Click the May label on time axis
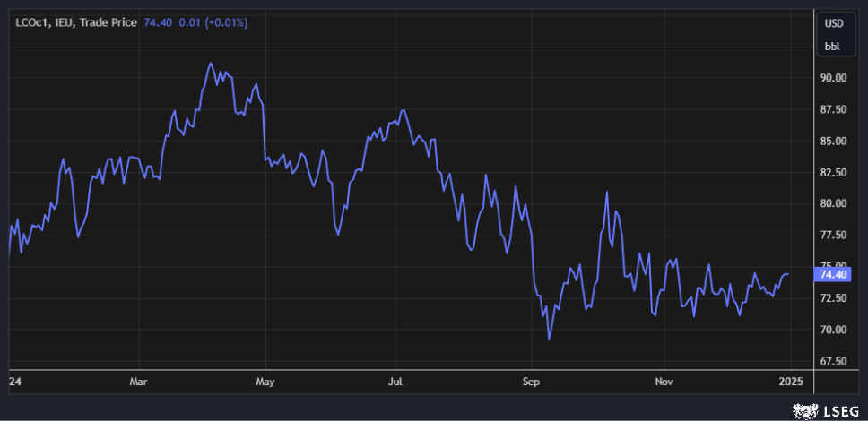This screenshot has height=421, width=868. 265,382
